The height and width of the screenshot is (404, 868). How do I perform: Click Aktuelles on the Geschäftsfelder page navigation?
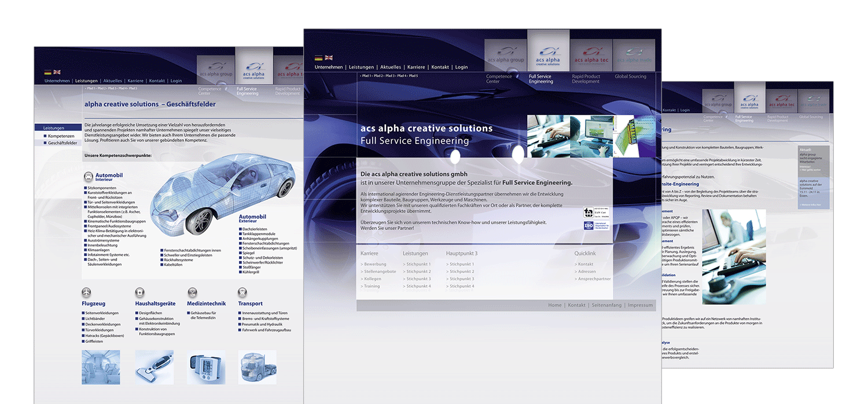[x=113, y=81]
